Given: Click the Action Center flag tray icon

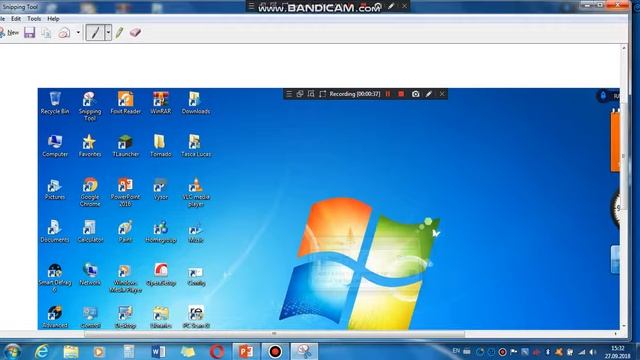Looking at the screenshot, I should coord(514,351).
